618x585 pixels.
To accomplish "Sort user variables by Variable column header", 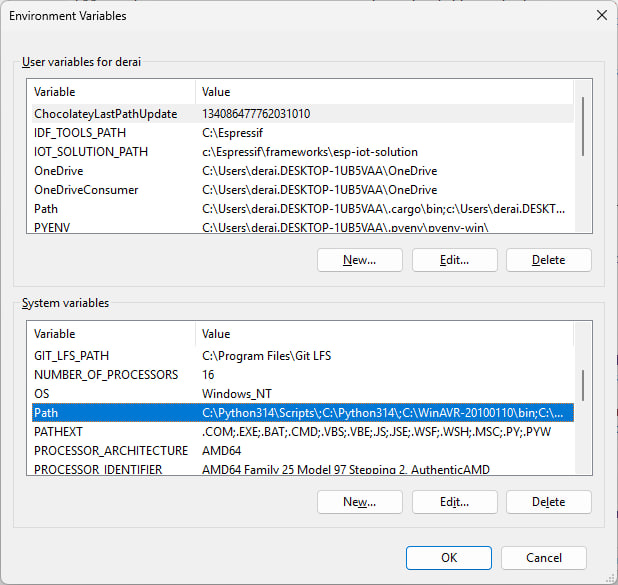I will [x=110, y=92].
